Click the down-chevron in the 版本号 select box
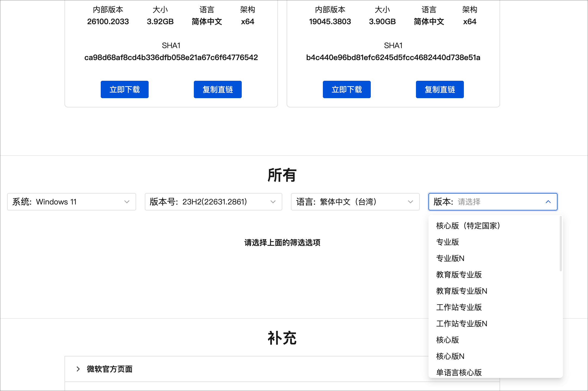Screen dimensions: 588x391 [x=273, y=202]
